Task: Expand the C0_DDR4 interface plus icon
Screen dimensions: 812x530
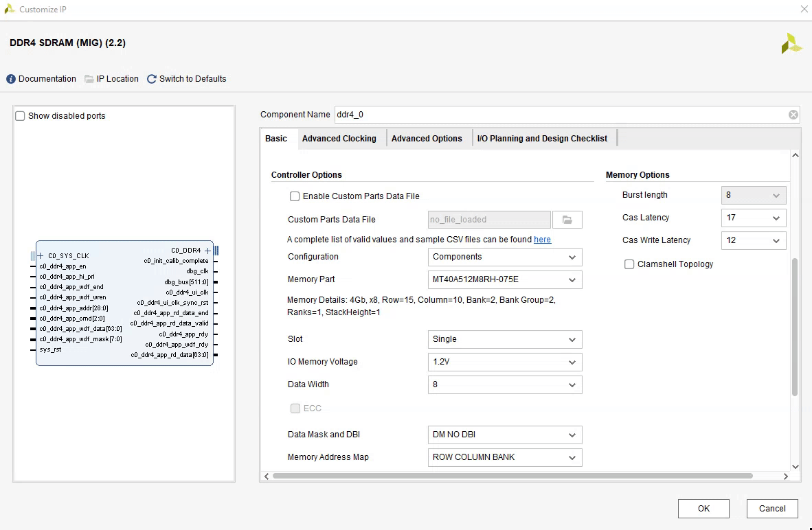Action: [207, 251]
